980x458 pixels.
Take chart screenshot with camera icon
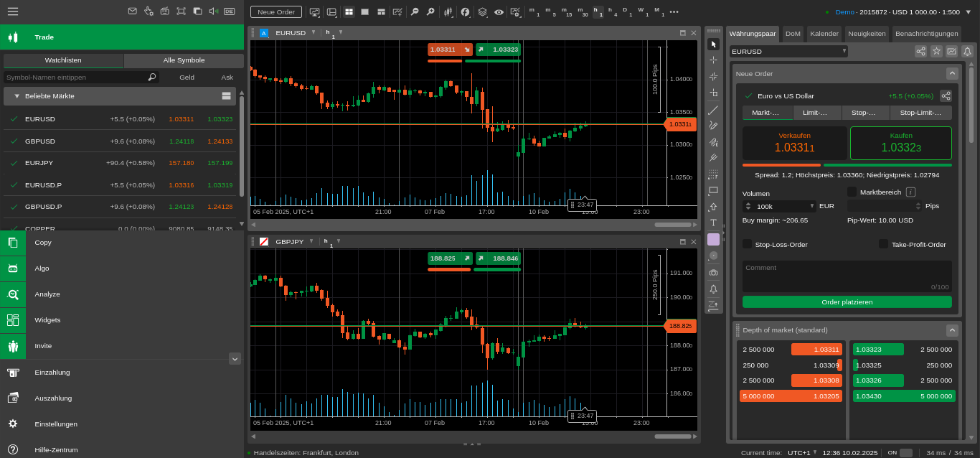click(713, 273)
